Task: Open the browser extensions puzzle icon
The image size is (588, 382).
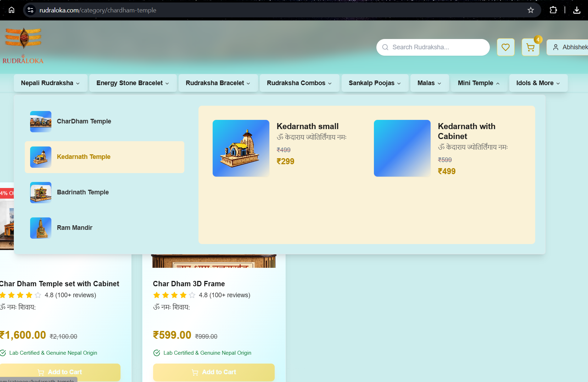Action: (x=553, y=10)
